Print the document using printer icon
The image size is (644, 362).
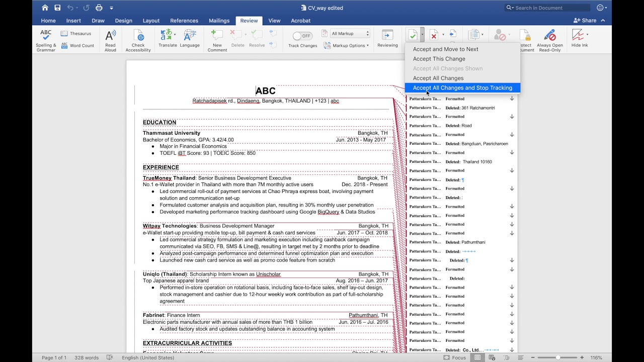99,8
